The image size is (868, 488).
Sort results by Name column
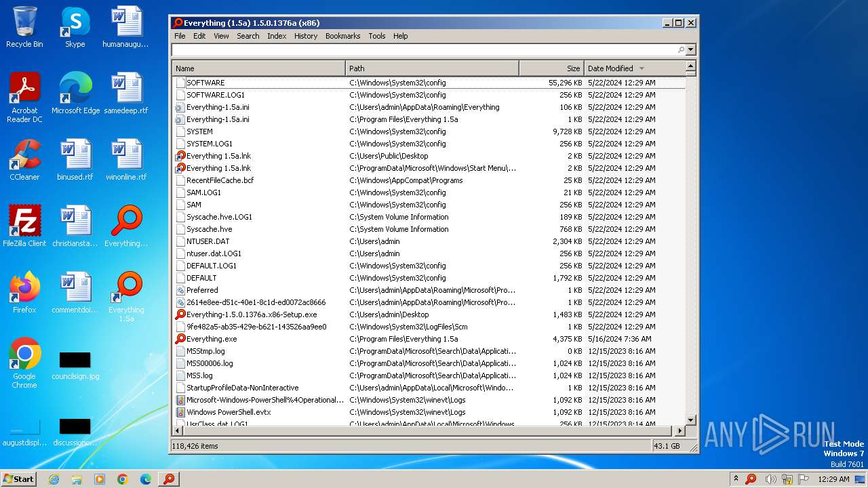[x=258, y=68]
